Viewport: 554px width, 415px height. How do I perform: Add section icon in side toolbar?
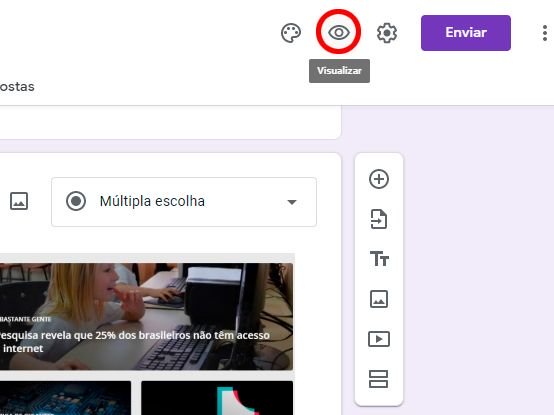pos(378,379)
